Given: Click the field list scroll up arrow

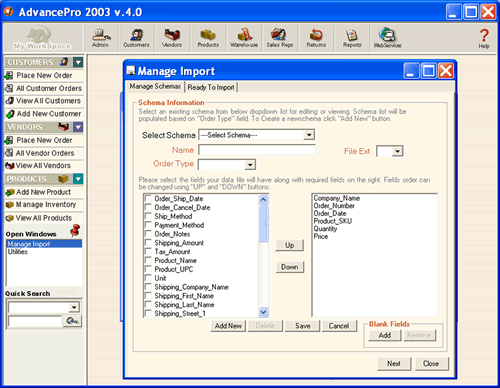Looking at the screenshot, I should pyautogui.click(x=263, y=200).
